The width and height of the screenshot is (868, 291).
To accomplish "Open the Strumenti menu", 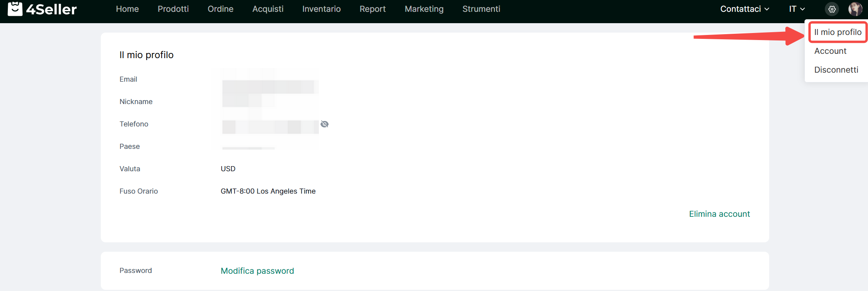I will click(481, 9).
